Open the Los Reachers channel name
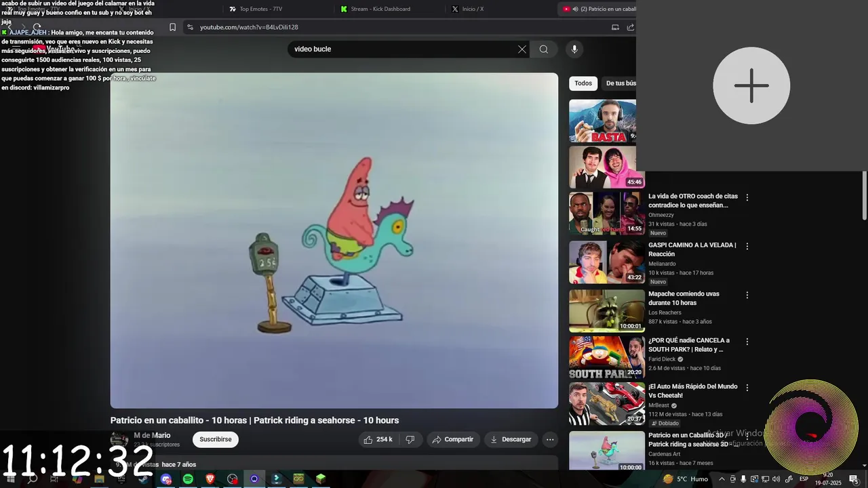The width and height of the screenshot is (868, 488). (x=665, y=312)
